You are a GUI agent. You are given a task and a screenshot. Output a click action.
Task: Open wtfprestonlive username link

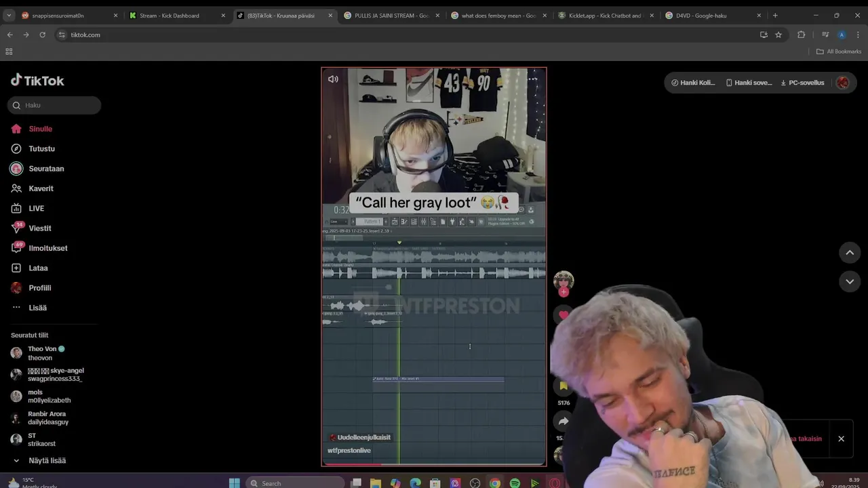[349, 451]
